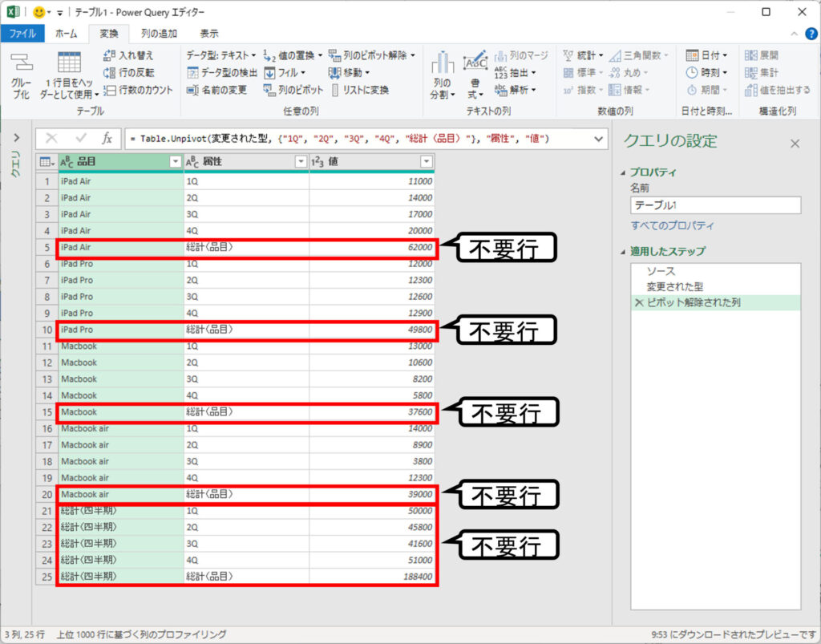Viewport: 821px width, 644px height.
Task: Open 属性 column filter dropdown
Action: tap(301, 162)
